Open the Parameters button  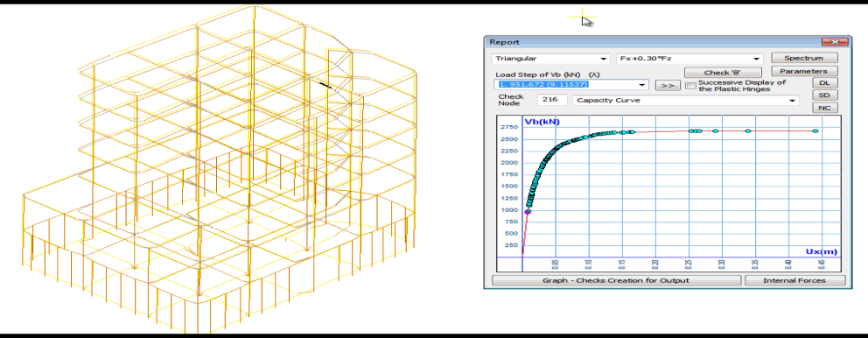[804, 72]
